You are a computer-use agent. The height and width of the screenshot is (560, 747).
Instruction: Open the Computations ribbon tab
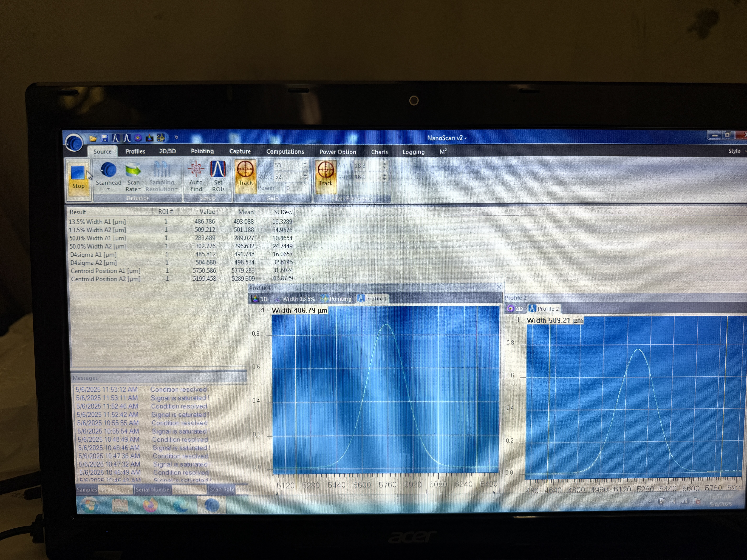pos(285,152)
